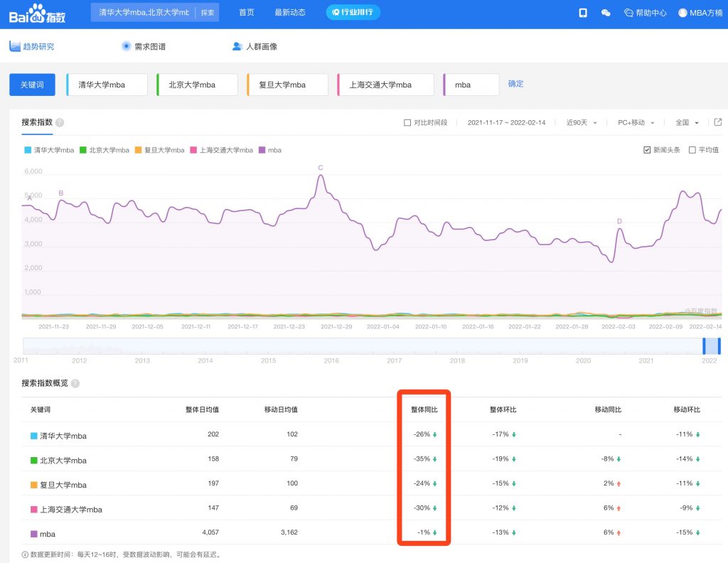Expand the 全国 region dropdown
The height and width of the screenshot is (563, 728).
coord(687,122)
